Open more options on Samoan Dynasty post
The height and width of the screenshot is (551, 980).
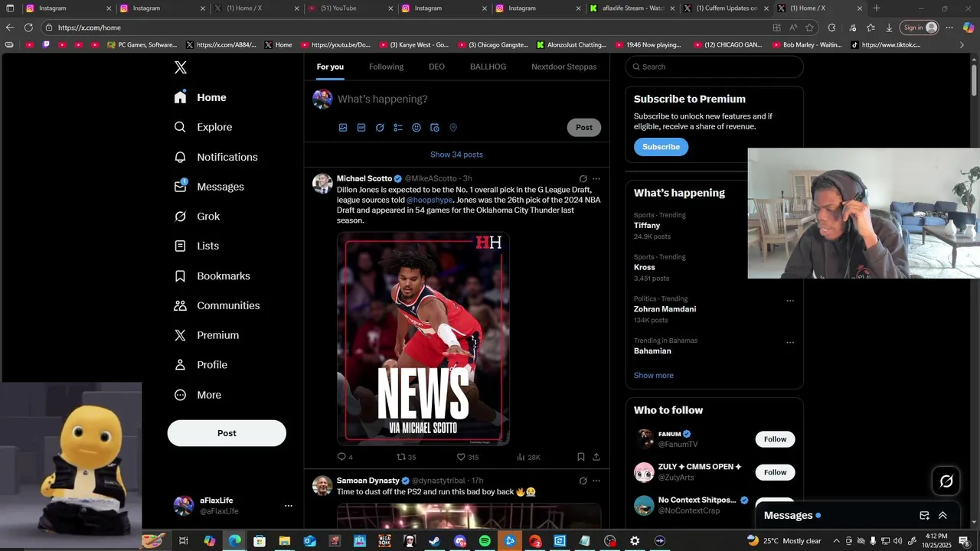[596, 481]
